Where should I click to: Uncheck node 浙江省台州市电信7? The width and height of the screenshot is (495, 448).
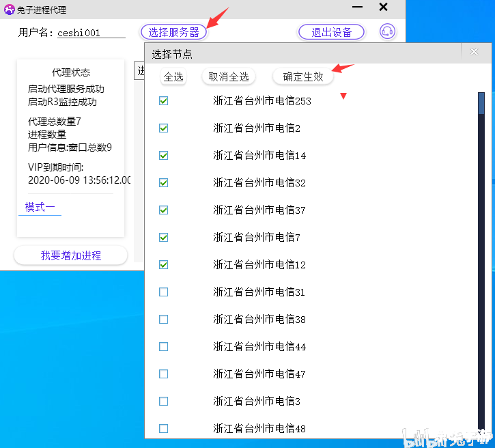(x=164, y=238)
